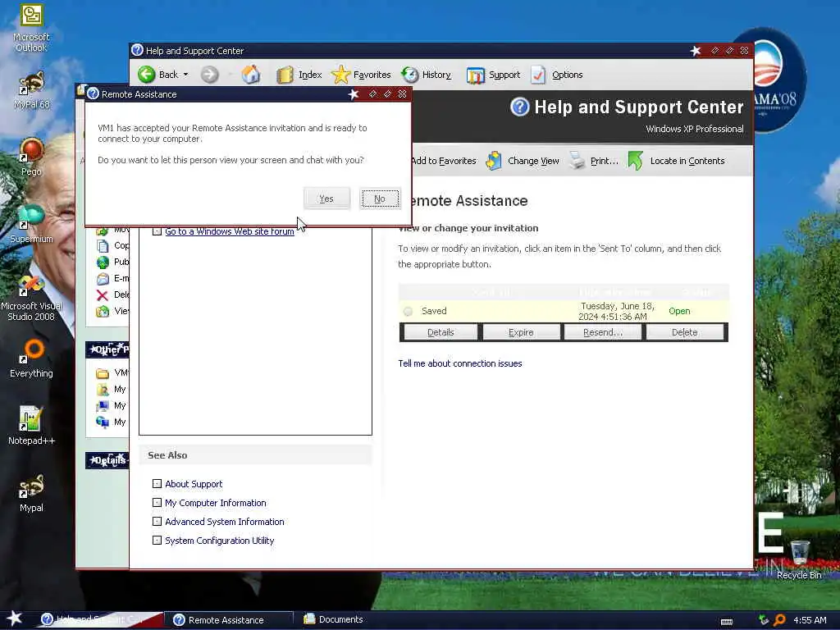Click the keyboard tray icon
840x630 pixels.
point(727,622)
